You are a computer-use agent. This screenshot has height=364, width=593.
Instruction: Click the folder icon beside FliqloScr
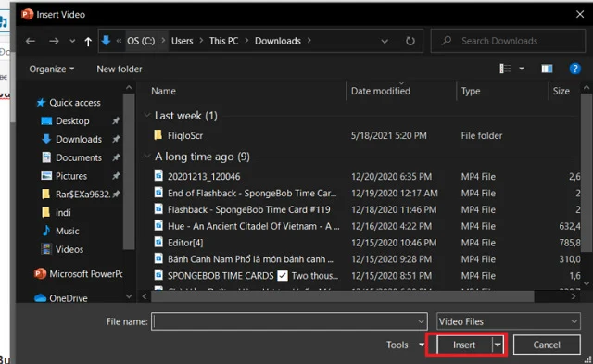[158, 135]
